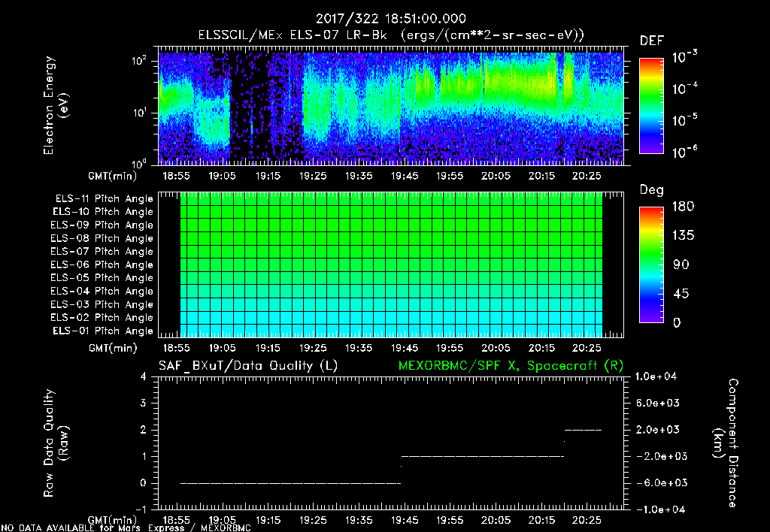The width and height of the screenshot is (770, 532).
Task: Select the ELS-07 Pitch Angle row label
Action: pyautogui.click(x=102, y=252)
